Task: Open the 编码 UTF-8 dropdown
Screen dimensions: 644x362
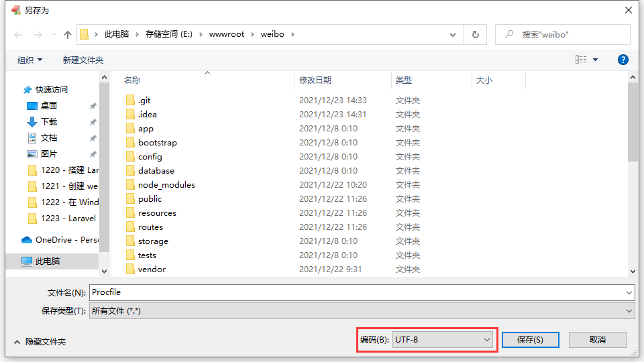Action: 442,339
